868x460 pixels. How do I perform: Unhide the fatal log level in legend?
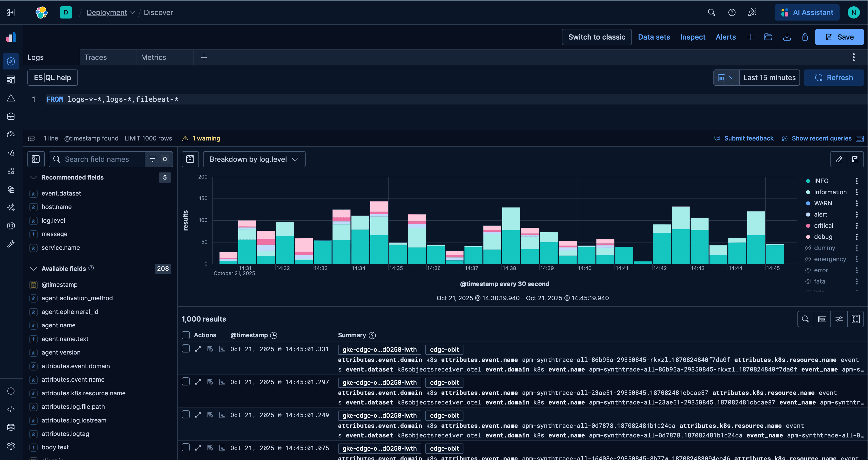[808, 281]
